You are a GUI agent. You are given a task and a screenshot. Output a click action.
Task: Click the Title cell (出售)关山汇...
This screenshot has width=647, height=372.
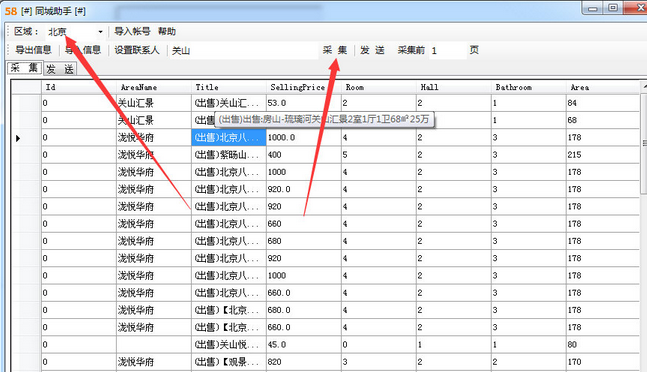tap(229, 103)
